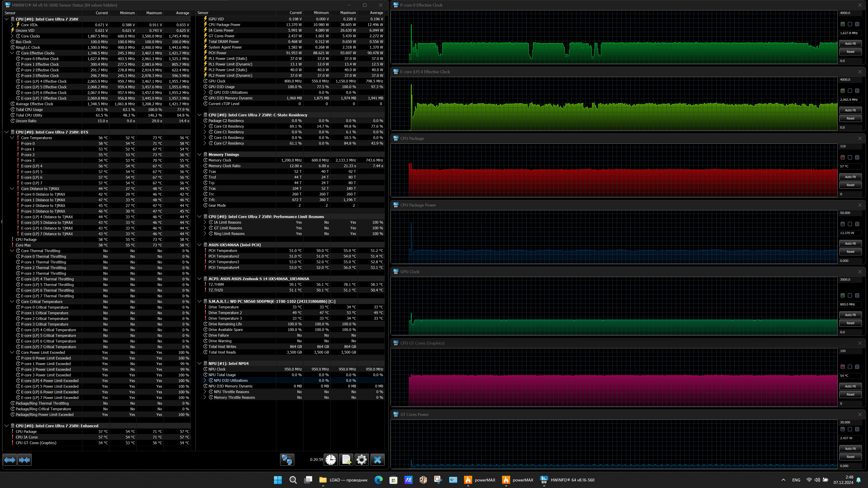Select the P-core 0 Effective Clock row

40,59
